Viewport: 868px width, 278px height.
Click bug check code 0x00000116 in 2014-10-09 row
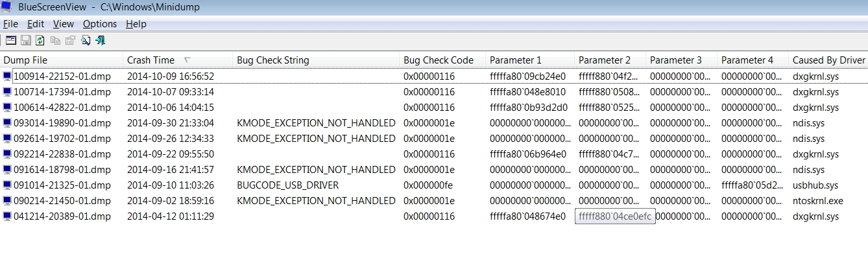coord(429,76)
